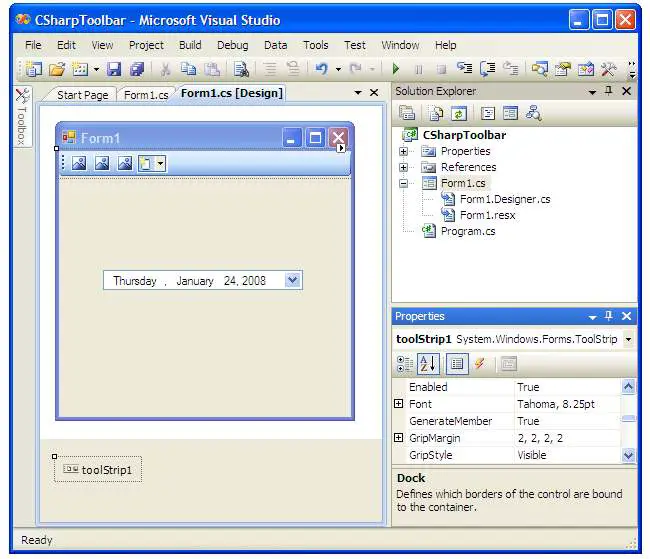Click the Properties grid scroll-down arrow
Viewport: 650px width, 559px height.
pyautogui.click(x=628, y=455)
